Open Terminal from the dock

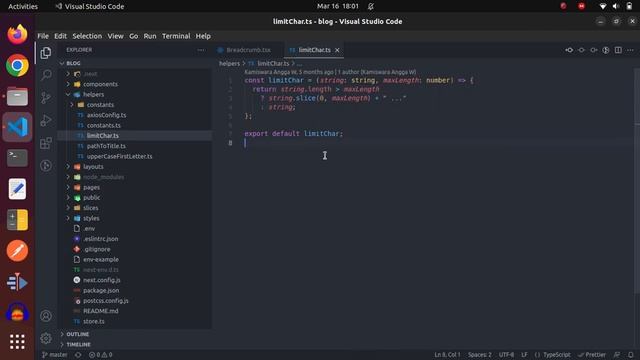(17, 158)
